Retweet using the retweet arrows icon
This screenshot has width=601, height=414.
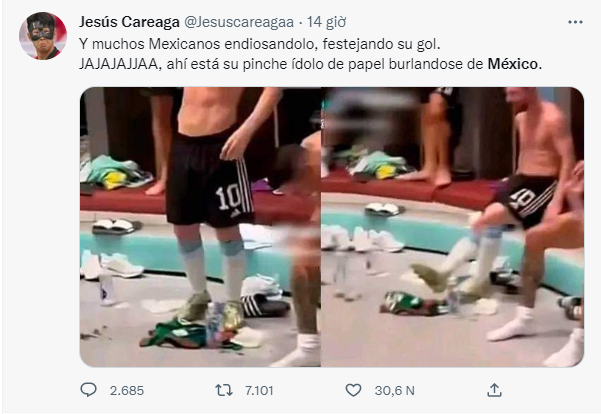(x=224, y=390)
